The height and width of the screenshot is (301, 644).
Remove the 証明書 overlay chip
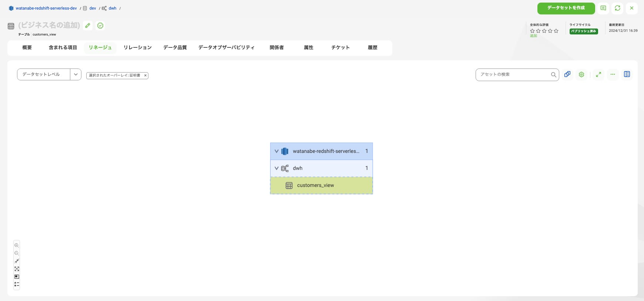[145, 76]
